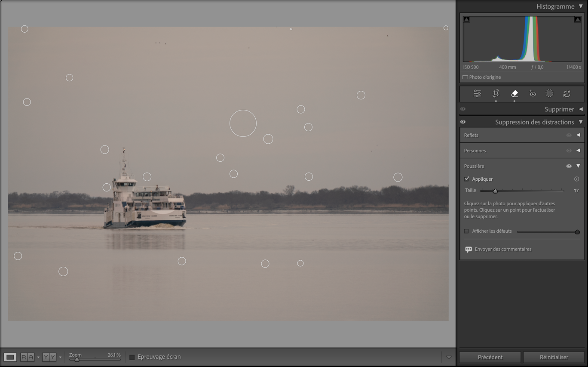
Task: Select the eraser Remove tool
Action: [514, 93]
